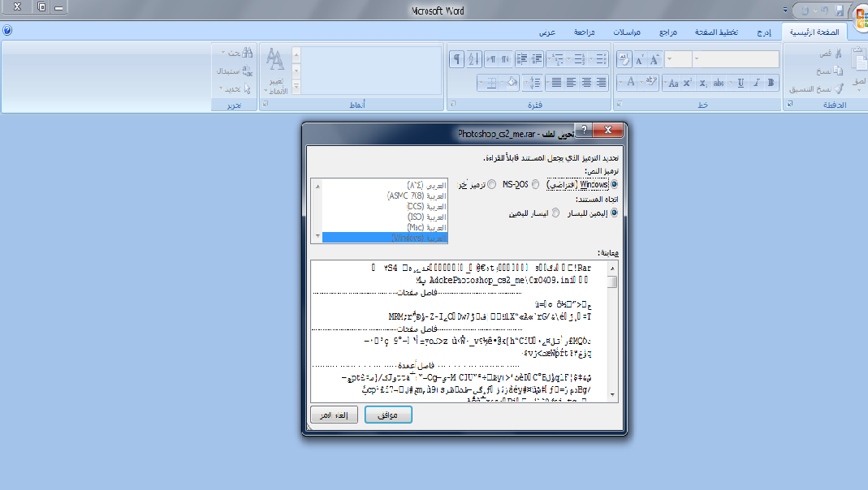868x490 pixels.
Task: Switch to the References (مراجع) tab
Action: (668, 32)
